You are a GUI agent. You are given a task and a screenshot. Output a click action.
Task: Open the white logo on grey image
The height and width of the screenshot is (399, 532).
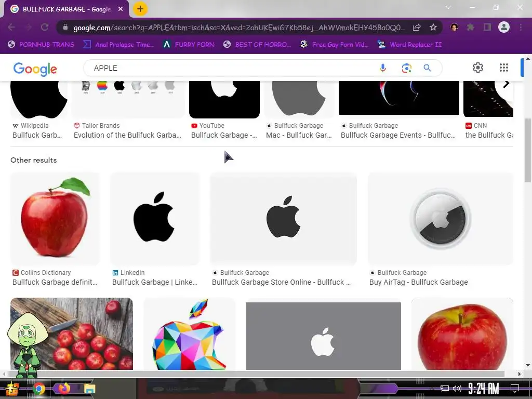coord(323,336)
